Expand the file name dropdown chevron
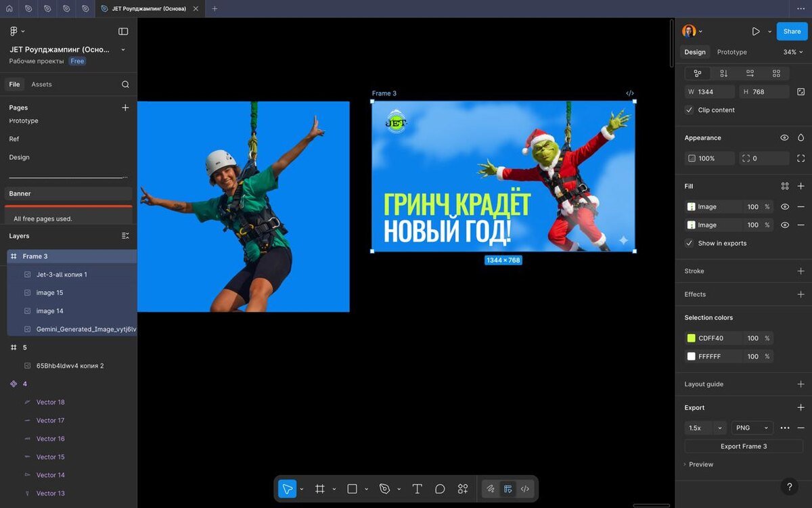 pyautogui.click(x=123, y=49)
